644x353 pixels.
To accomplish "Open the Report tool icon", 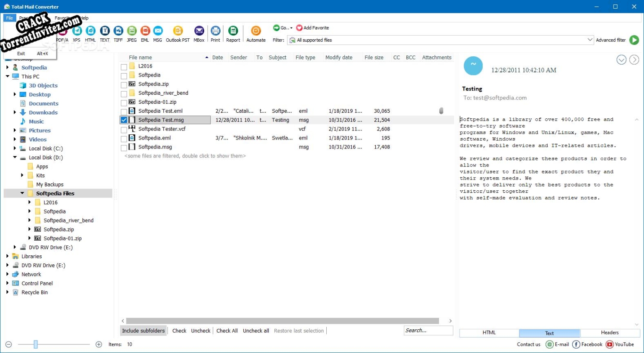I will (x=233, y=31).
